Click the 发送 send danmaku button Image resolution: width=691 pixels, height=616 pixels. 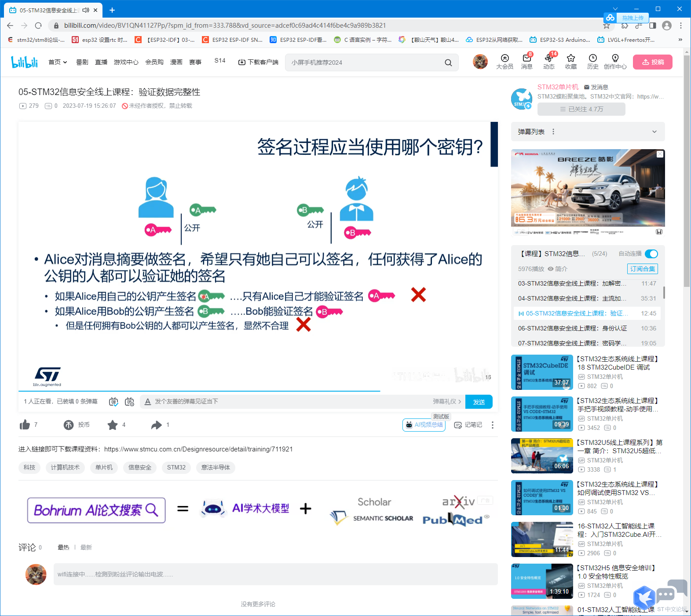[479, 402]
